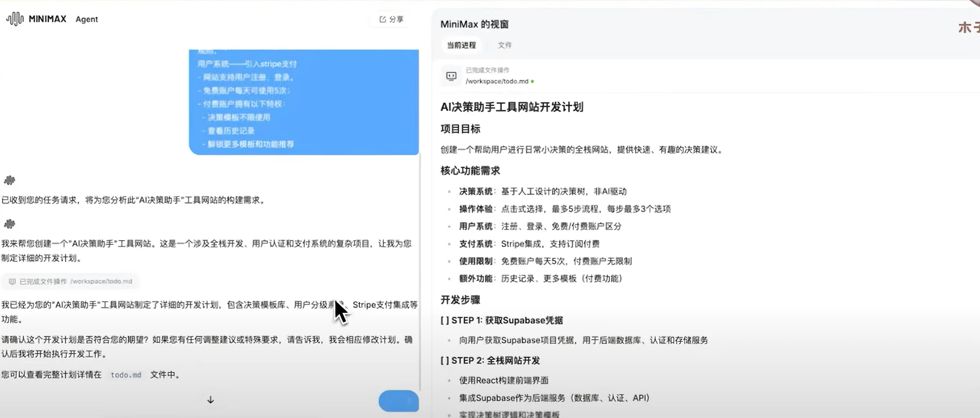Image resolution: width=980 pixels, height=418 pixels.
Task: Click the 开发步骤 heading
Action: [x=460, y=300]
